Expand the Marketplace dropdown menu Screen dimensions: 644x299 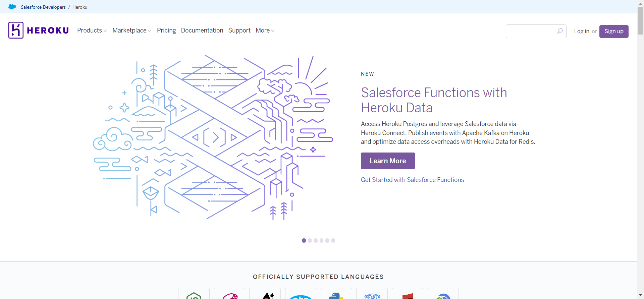coord(132,31)
